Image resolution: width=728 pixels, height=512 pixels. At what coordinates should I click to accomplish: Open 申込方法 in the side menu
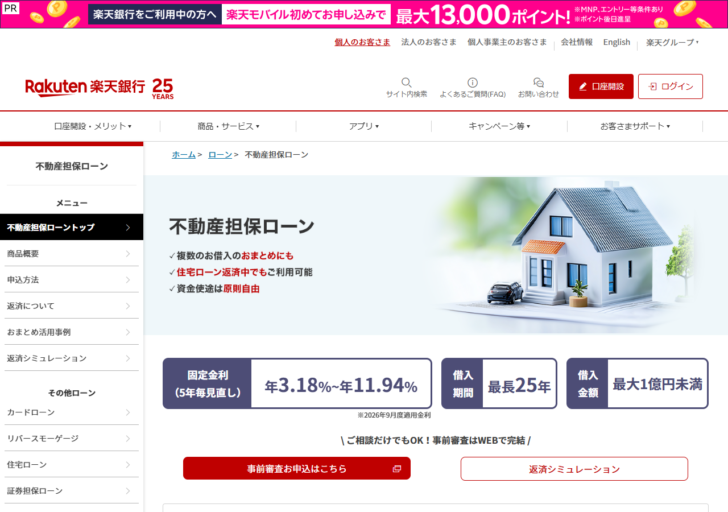[72, 280]
